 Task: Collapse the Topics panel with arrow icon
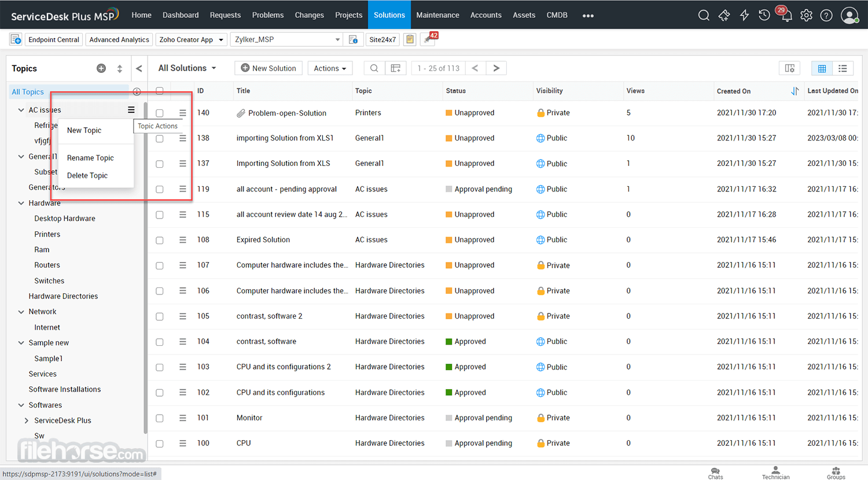click(139, 68)
